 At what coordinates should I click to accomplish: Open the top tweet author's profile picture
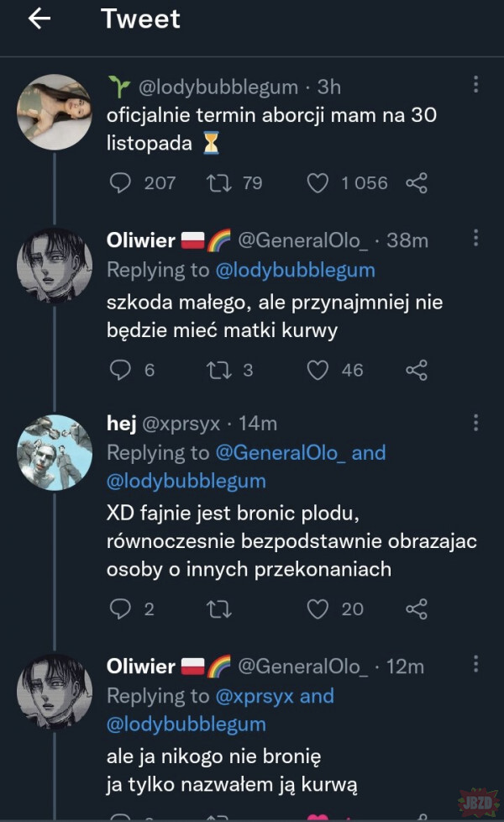point(55,112)
